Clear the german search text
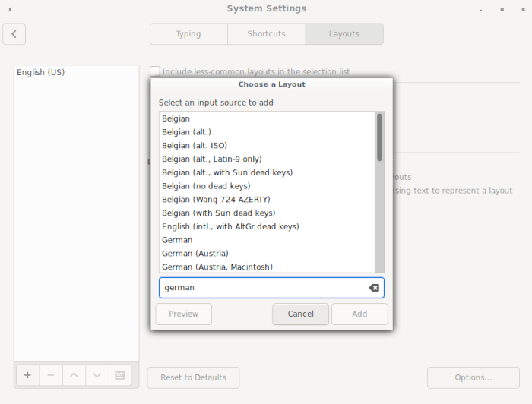532x404 pixels. pos(374,288)
